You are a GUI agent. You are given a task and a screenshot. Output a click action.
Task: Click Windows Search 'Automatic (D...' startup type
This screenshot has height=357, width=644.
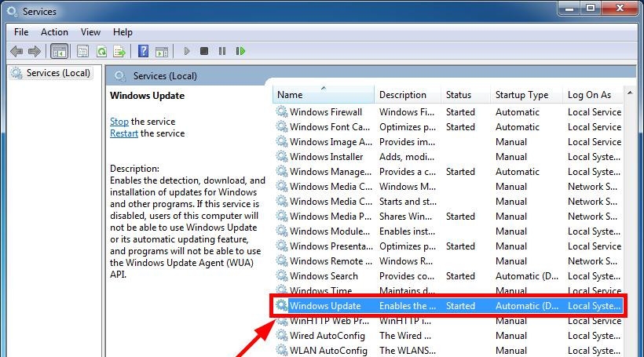coord(526,276)
